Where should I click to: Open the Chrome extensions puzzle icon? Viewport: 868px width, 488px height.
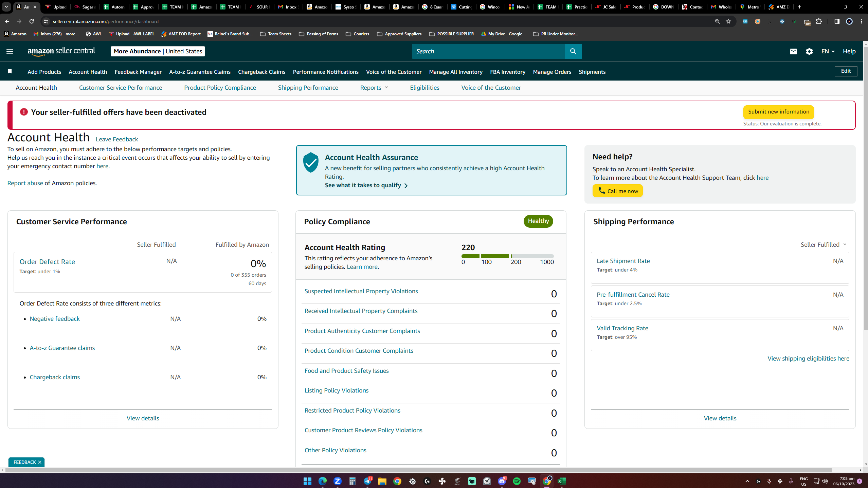pos(819,21)
